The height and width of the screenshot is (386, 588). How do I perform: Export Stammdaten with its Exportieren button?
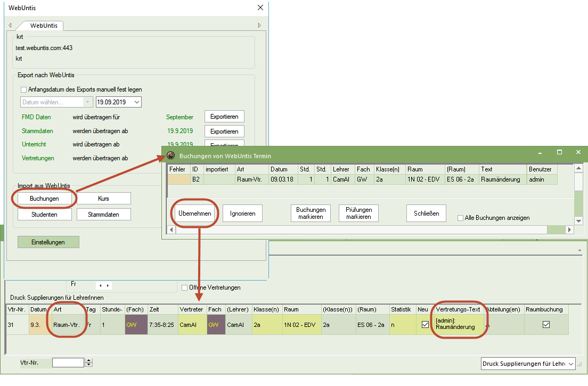click(224, 132)
